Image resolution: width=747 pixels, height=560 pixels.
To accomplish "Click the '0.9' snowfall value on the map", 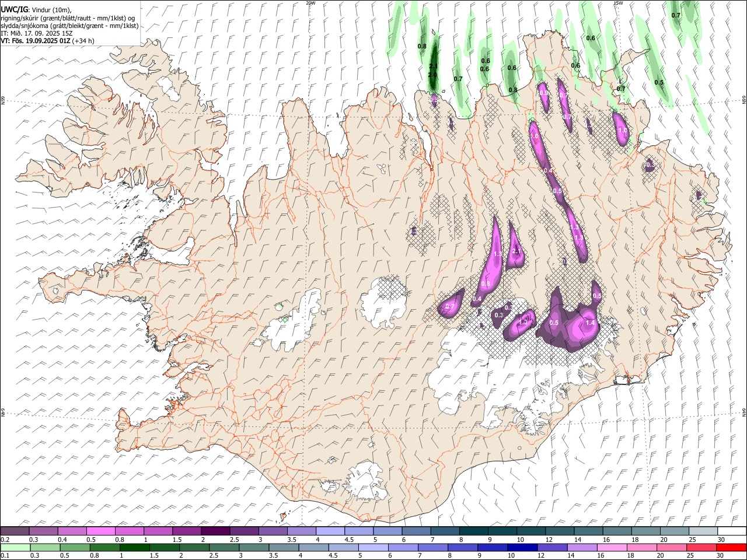I will point(543,93).
